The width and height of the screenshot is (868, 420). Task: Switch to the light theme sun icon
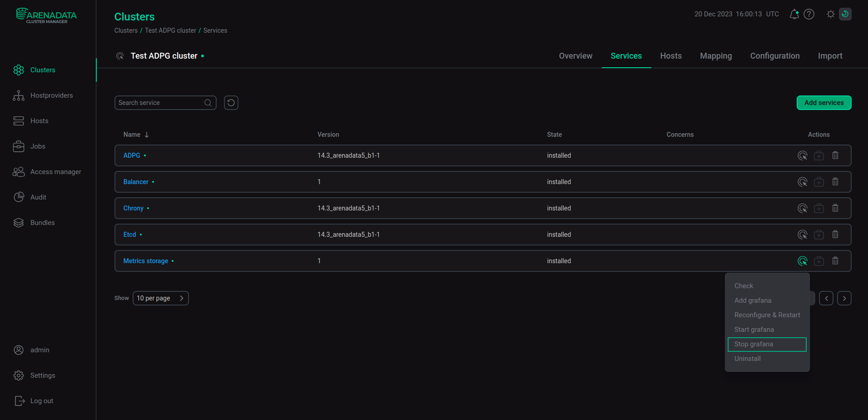click(x=831, y=14)
